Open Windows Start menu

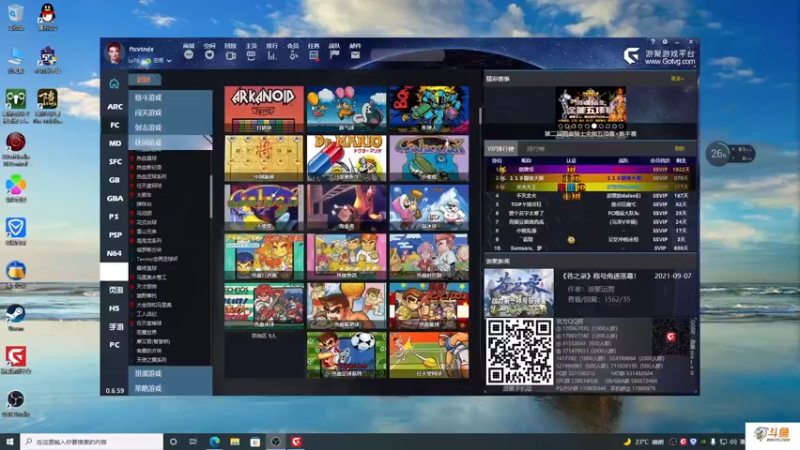(x=10, y=441)
